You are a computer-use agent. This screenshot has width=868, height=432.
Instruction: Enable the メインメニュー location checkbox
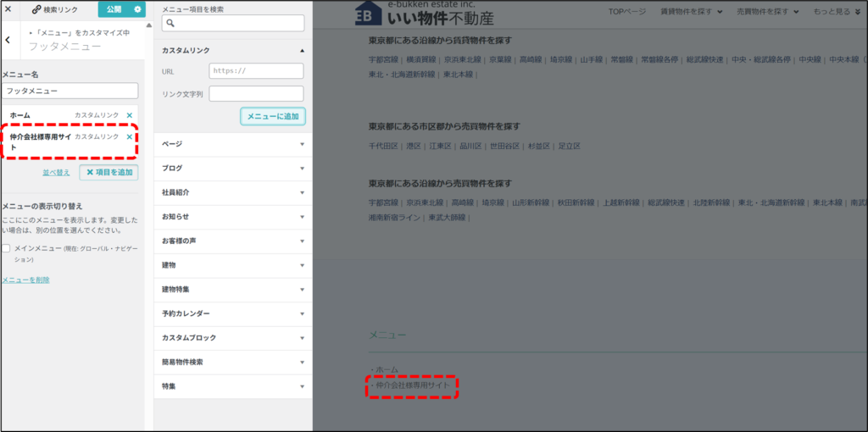(x=6, y=248)
